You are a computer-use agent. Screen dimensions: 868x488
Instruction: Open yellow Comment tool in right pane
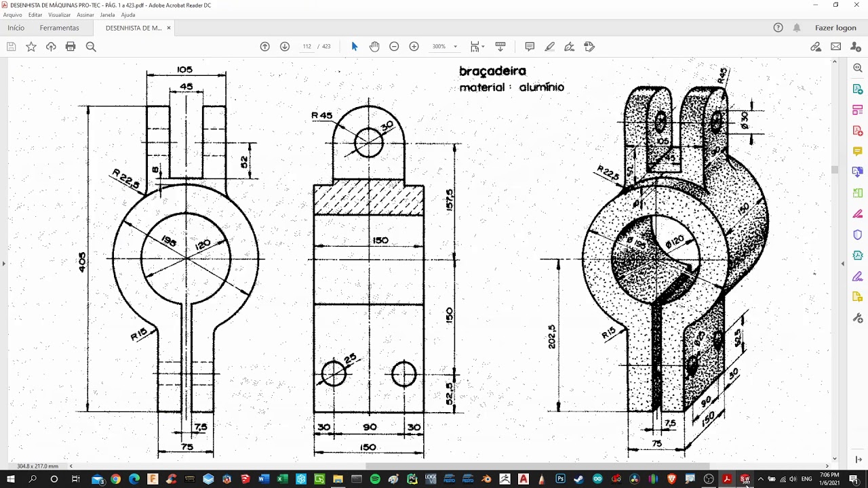click(x=858, y=151)
